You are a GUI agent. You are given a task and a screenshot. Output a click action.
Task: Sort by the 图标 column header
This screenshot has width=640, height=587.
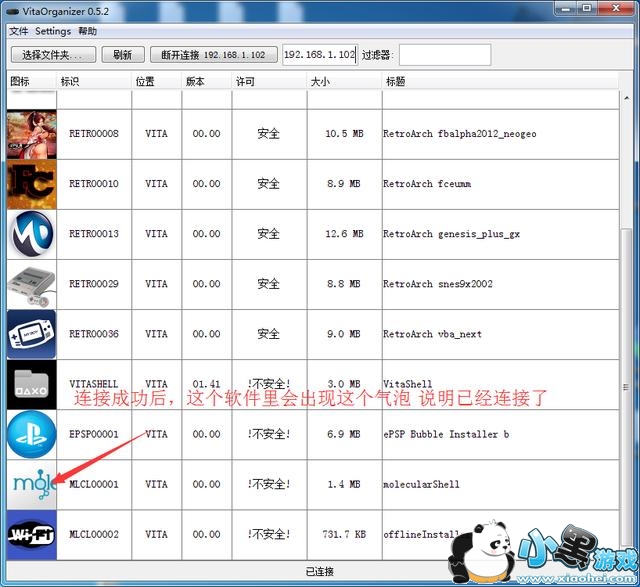coord(31,81)
